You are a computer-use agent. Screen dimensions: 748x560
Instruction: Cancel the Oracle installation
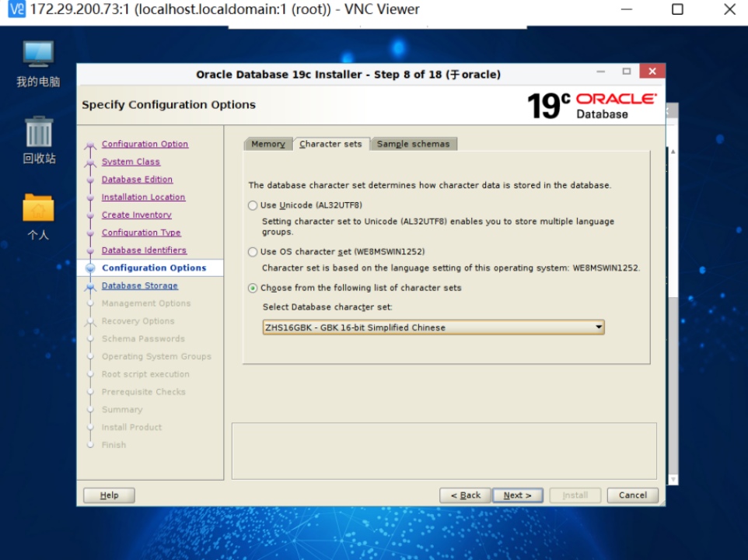coord(632,495)
